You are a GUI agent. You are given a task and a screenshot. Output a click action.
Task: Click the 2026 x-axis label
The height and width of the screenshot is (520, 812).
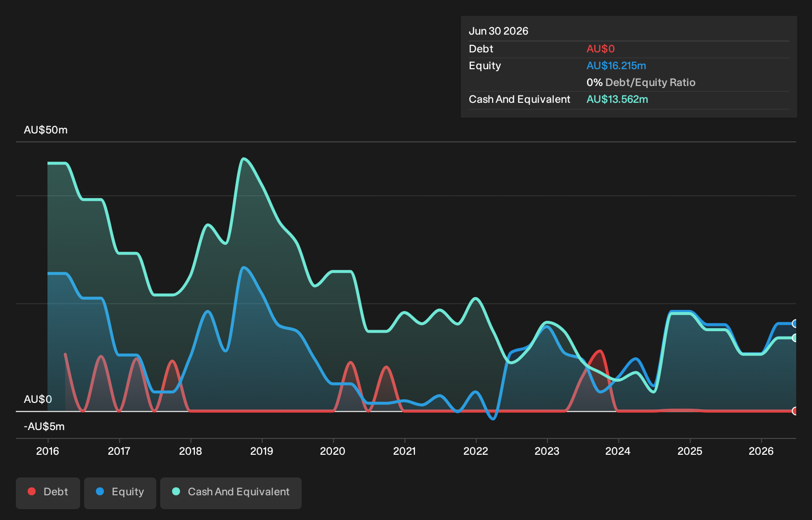(761, 451)
